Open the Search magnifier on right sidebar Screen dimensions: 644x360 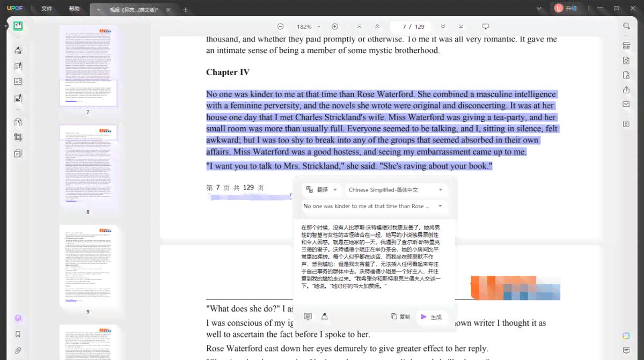(x=626, y=26)
